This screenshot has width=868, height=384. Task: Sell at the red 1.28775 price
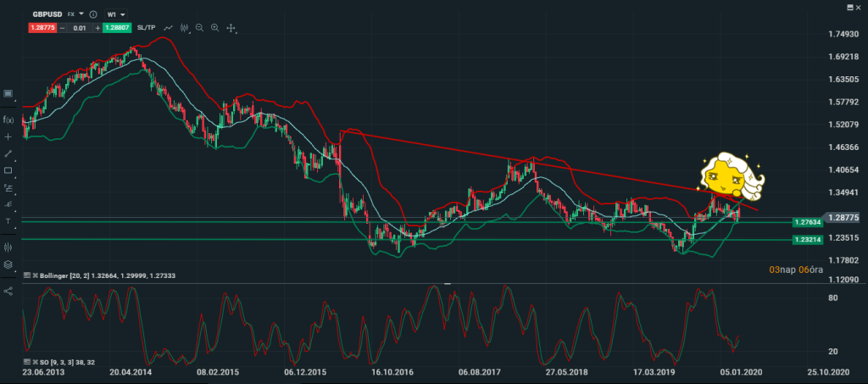pyautogui.click(x=41, y=28)
